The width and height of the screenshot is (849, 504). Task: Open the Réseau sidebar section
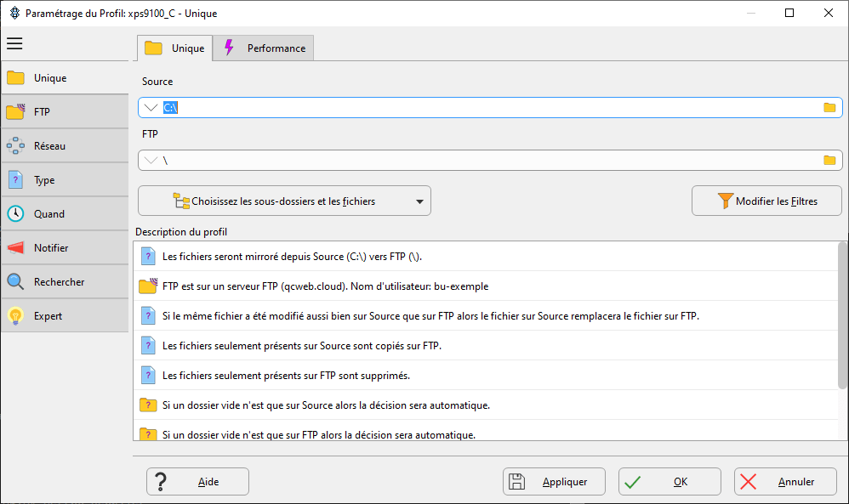tap(65, 146)
